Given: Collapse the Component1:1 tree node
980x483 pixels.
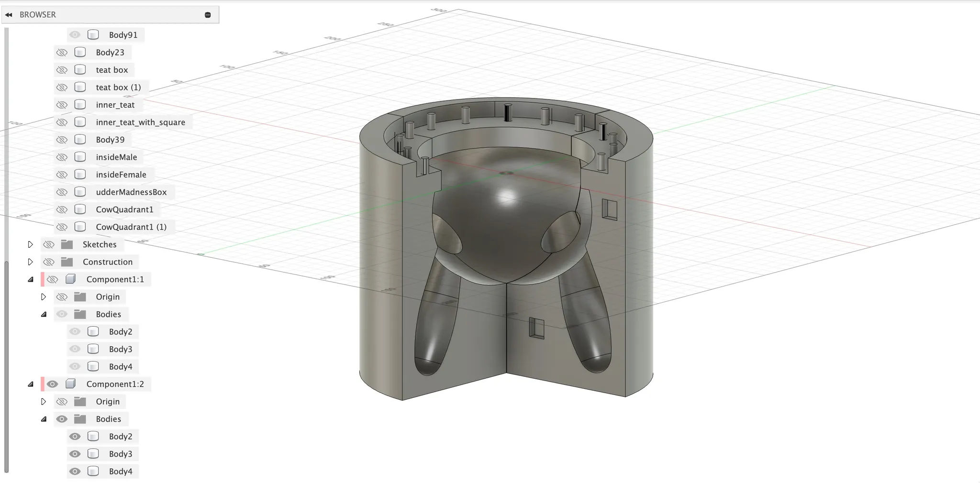Looking at the screenshot, I should pyautogui.click(x=31, y=279).
